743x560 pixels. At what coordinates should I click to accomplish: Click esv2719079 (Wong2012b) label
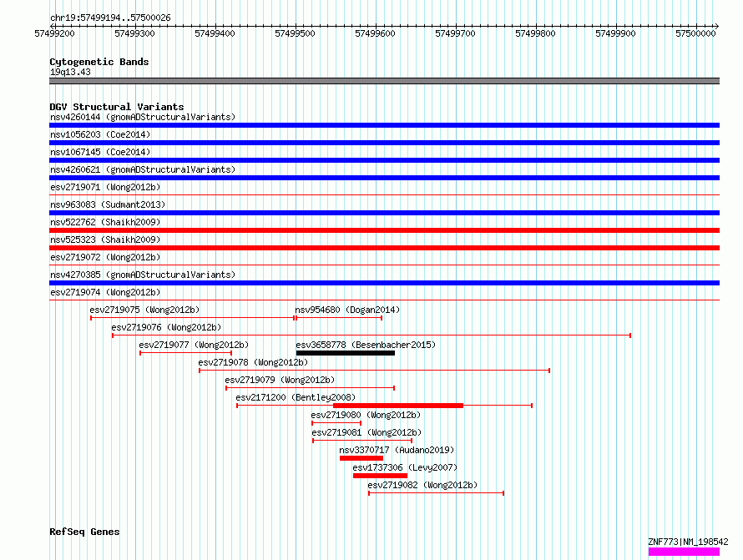[x=280, y=380]
